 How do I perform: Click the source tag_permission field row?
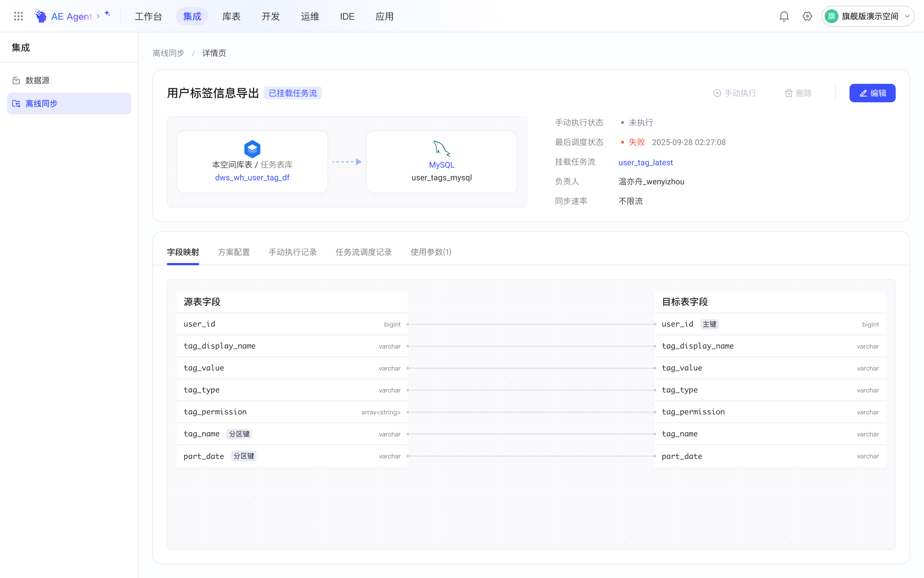point(292,412)
